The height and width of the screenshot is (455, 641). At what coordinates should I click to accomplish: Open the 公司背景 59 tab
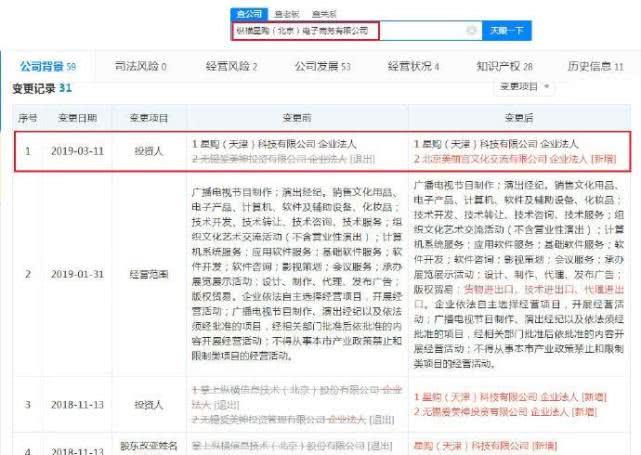48,66
